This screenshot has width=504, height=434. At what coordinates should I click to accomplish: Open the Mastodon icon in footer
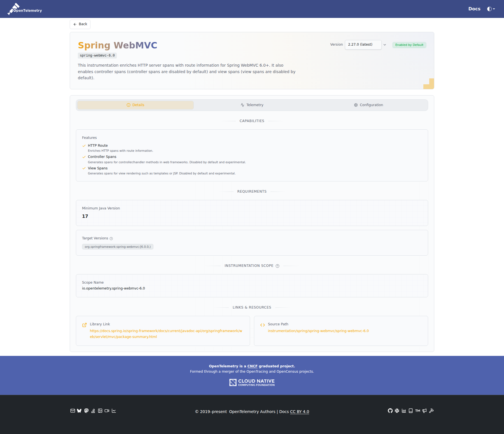(86, 411)
